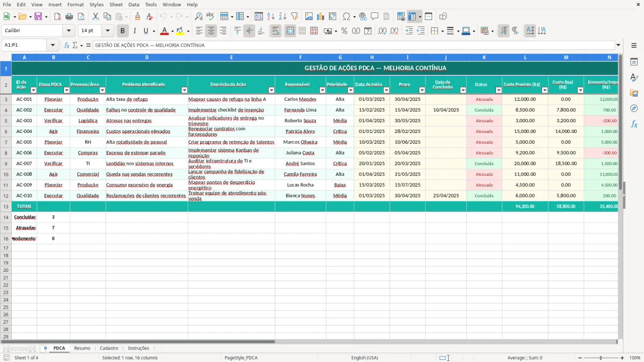Open the Name Box dropdown

pos(53,45)
